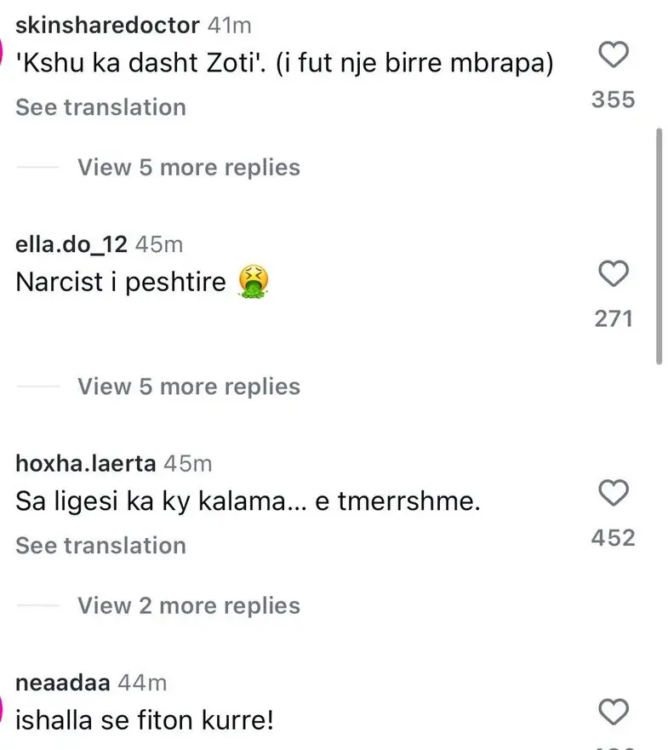Expand 5 more replies under skinsharedoctor

pos(188,167)
